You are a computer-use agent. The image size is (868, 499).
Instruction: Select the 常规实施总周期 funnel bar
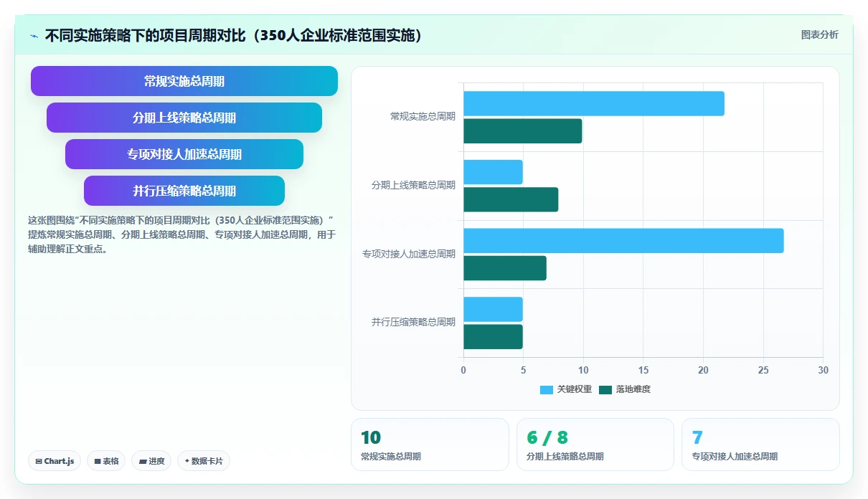(184, 81)
